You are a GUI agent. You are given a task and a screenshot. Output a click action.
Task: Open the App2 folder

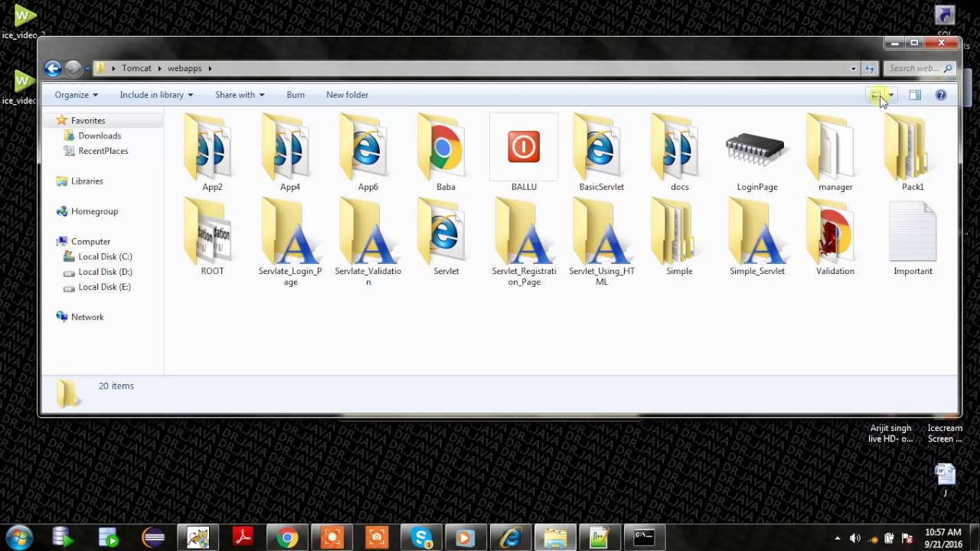click(x=212, y=152)
